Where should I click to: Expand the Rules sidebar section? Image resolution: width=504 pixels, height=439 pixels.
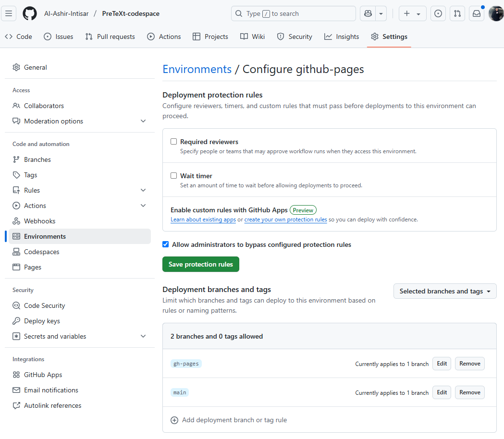[x=143, y=190]
